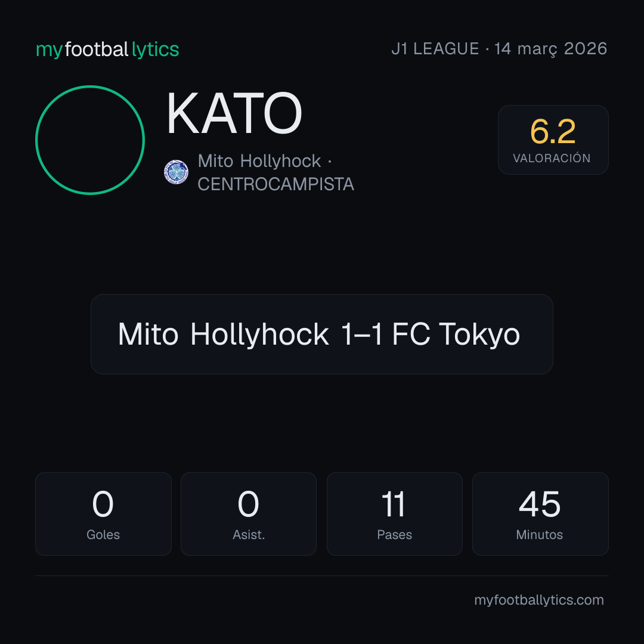This screenshot has width=644, height=644.
Task: Click the 14 març 2026 date text
Action: click(550, 49)
